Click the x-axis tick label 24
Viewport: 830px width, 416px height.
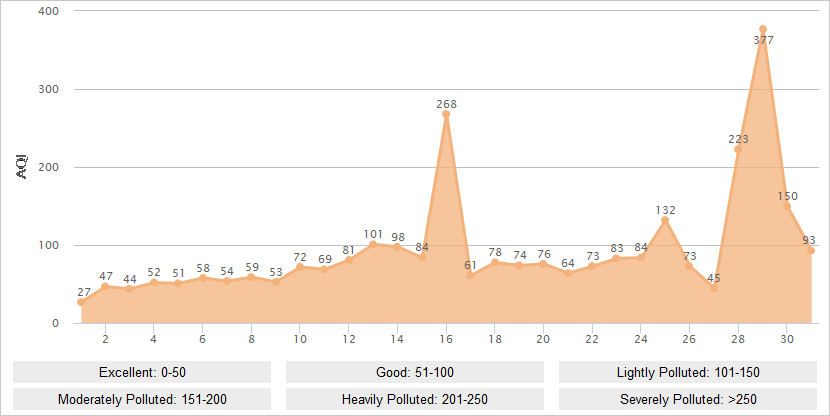pos(641,339)
